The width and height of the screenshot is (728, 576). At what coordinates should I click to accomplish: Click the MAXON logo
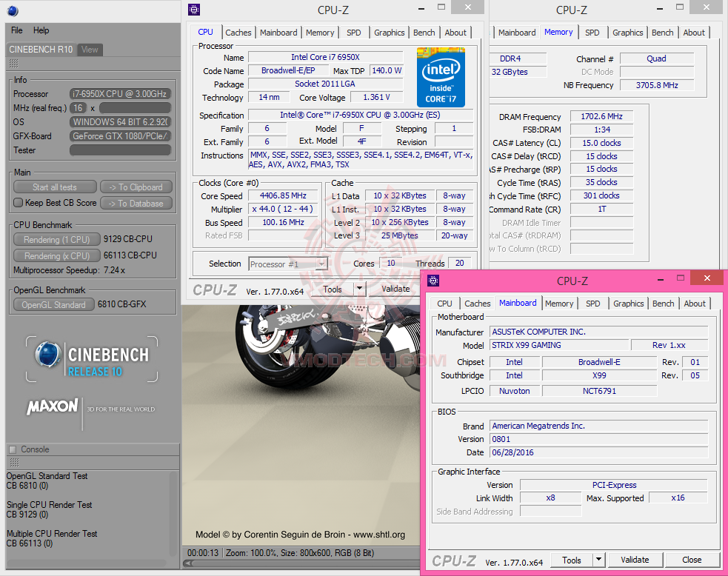click(x=53, y=406)
